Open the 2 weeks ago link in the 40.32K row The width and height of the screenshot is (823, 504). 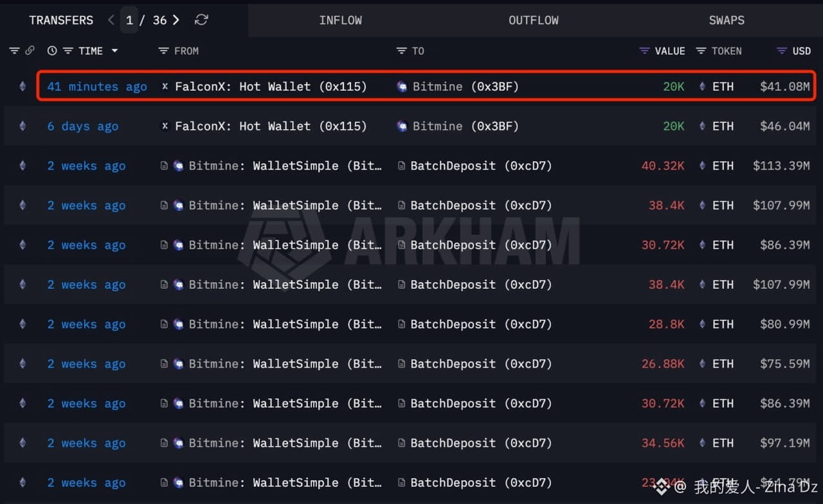point(86,166)
